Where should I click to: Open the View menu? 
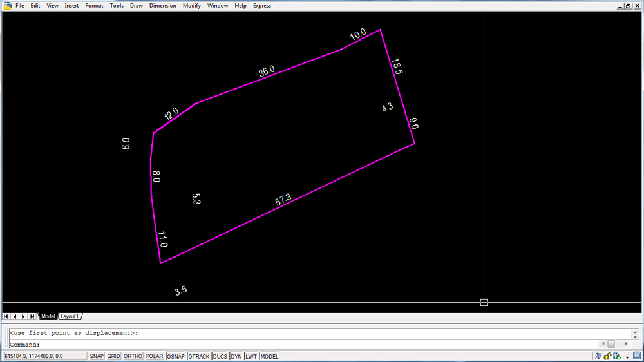(x=52, y=6)
